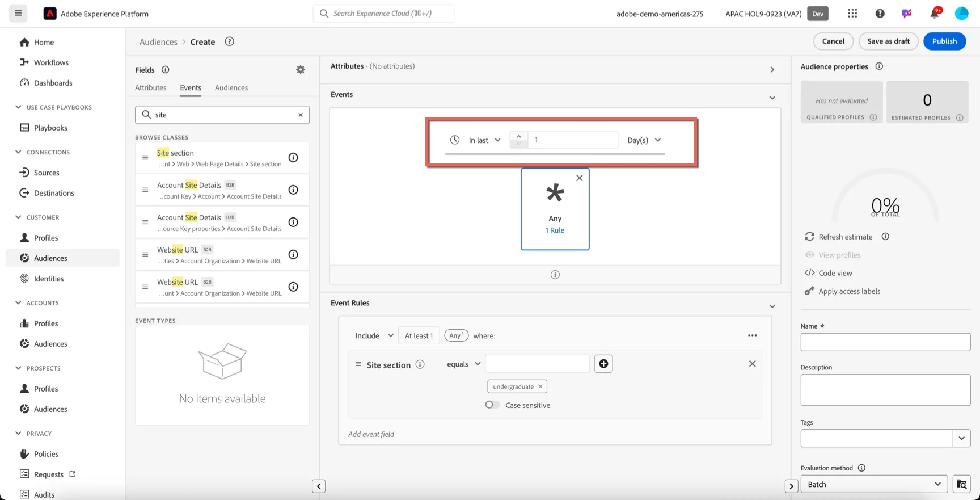Open the Day(s) time unit dropdown
The image size is (980, 500).
644,140
